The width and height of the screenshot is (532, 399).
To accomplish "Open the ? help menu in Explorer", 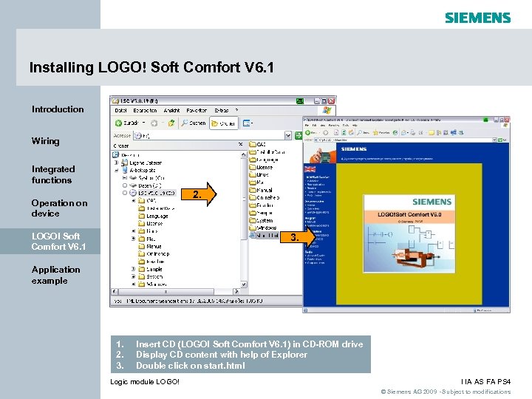I will coord(237,110).
